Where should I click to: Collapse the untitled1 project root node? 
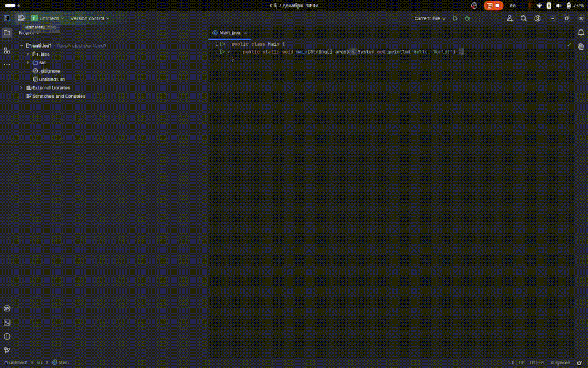coord(21,45)
